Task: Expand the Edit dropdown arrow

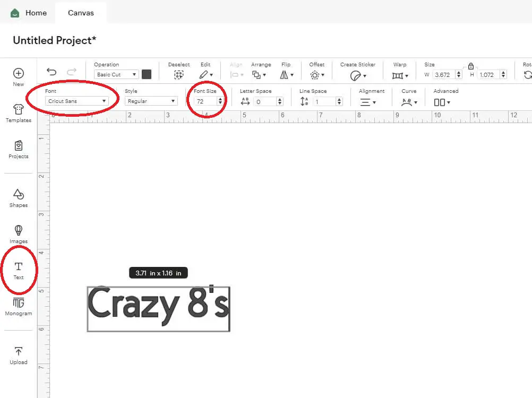Action: tap(211, 75)
